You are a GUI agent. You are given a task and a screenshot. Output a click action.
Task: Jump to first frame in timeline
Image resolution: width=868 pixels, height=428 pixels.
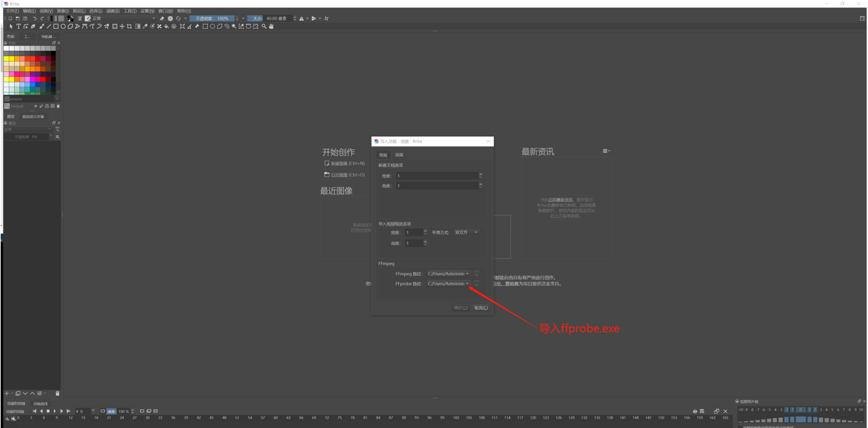35,411
